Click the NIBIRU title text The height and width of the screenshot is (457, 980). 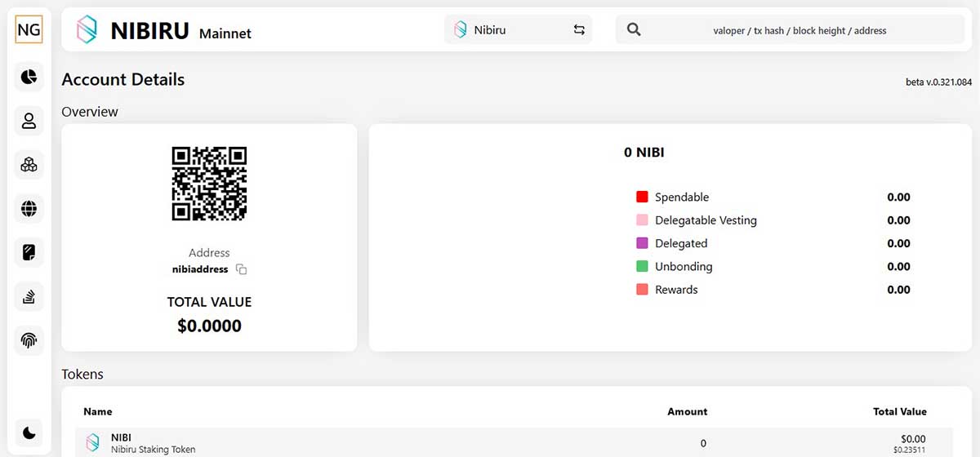point(150,30)
